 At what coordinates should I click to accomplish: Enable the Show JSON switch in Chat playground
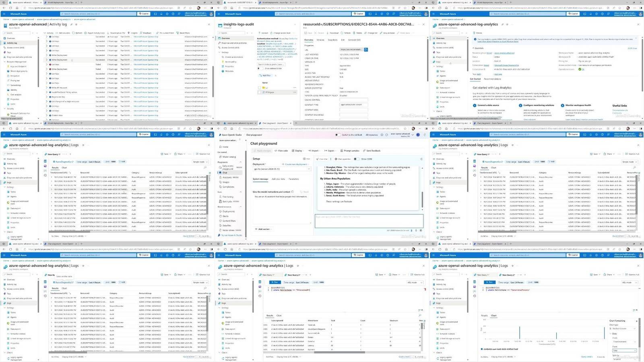[357, 159]
